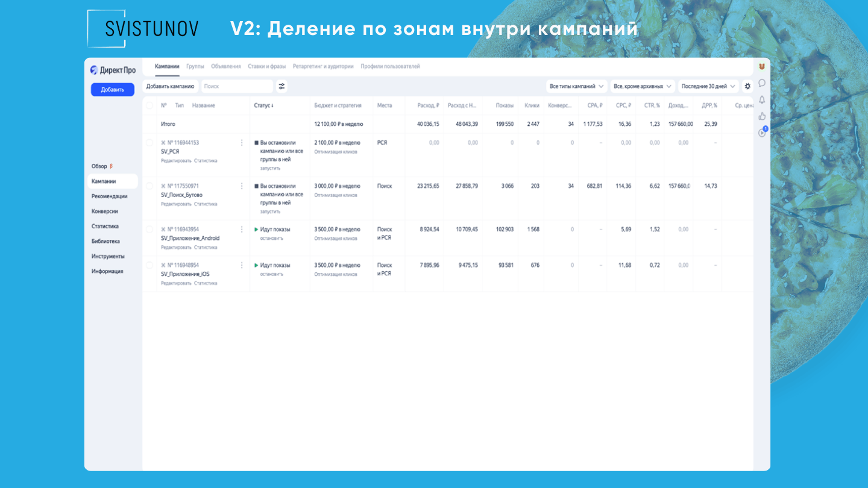Click the thumbs-up feedback icon
Screen dimensions: 868x488
pyautogui.click(x=762, y=116)
